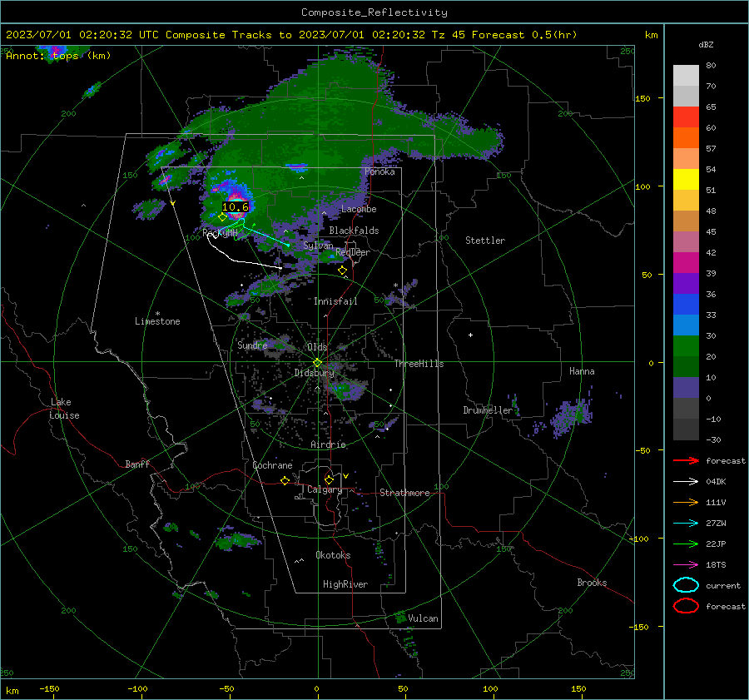Click the Blackfalds city label

coord(354,231)
